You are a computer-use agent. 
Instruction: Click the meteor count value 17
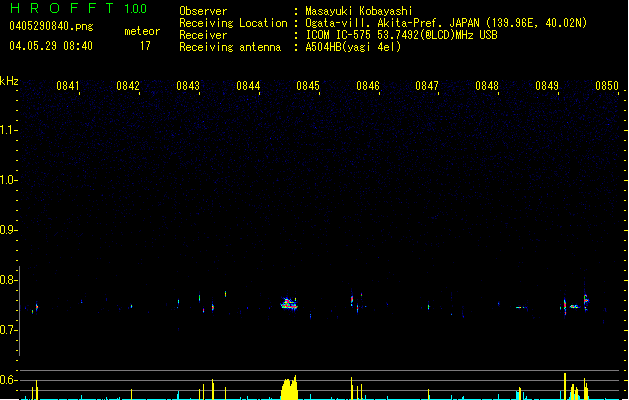[x=145, y=46]
